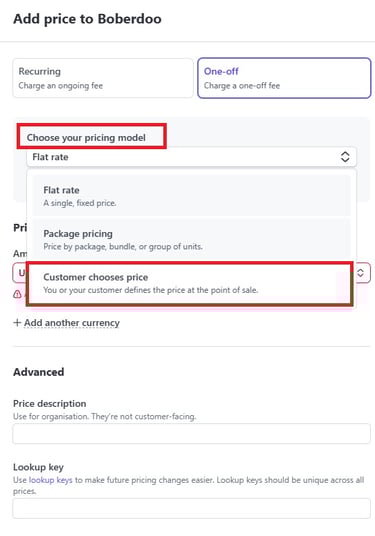The height and width of the screenshot is (536, 375).
Task: Focus the Lookup key text box
Action: coord(191,508)
